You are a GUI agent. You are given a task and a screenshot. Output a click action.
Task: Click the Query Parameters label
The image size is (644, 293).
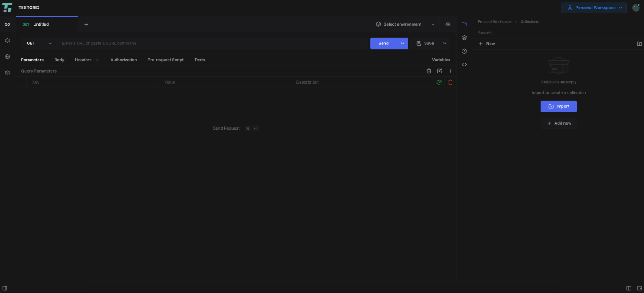pyautogui.click(x=39, y=71)
